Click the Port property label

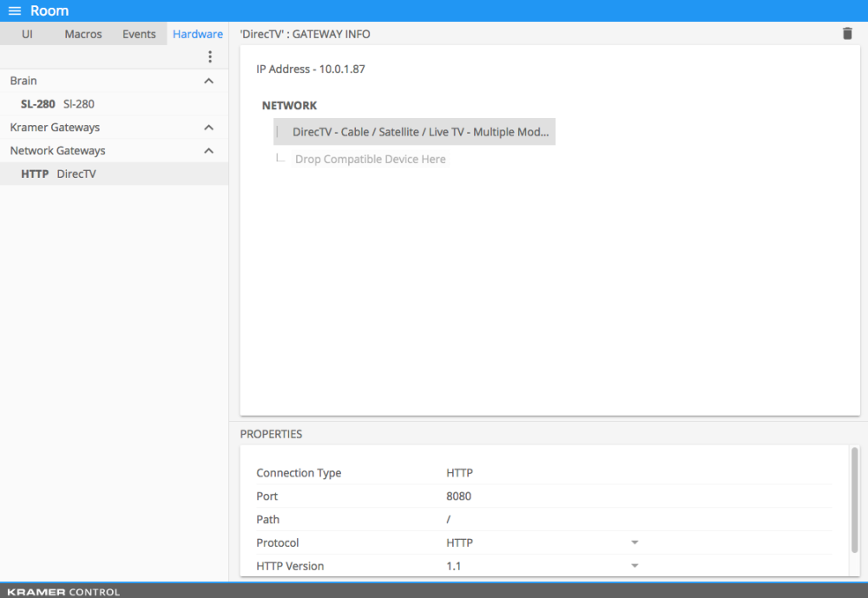266,496
